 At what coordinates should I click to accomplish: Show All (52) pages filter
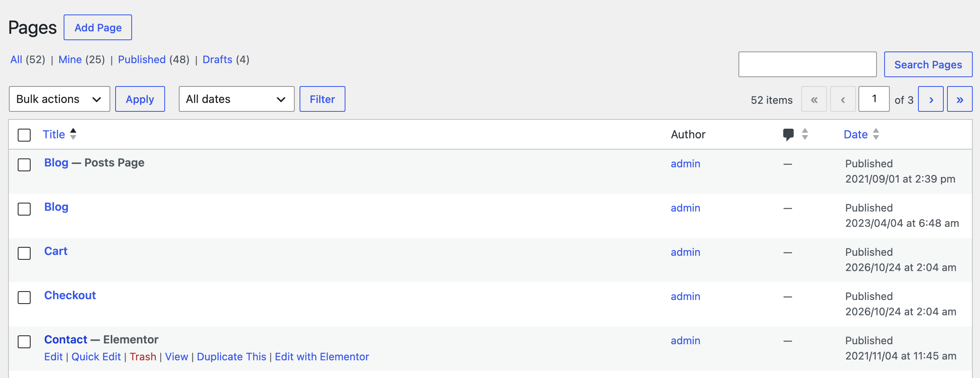(x=28, y=60)
